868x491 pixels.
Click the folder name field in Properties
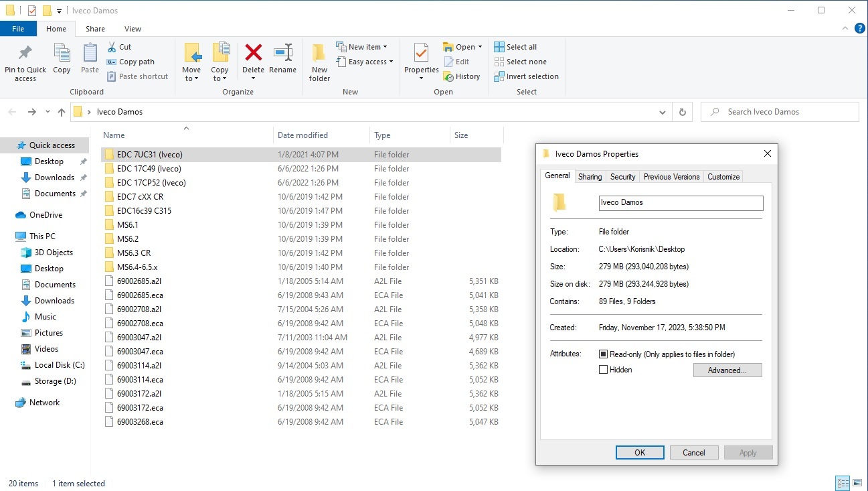point(681,202)
